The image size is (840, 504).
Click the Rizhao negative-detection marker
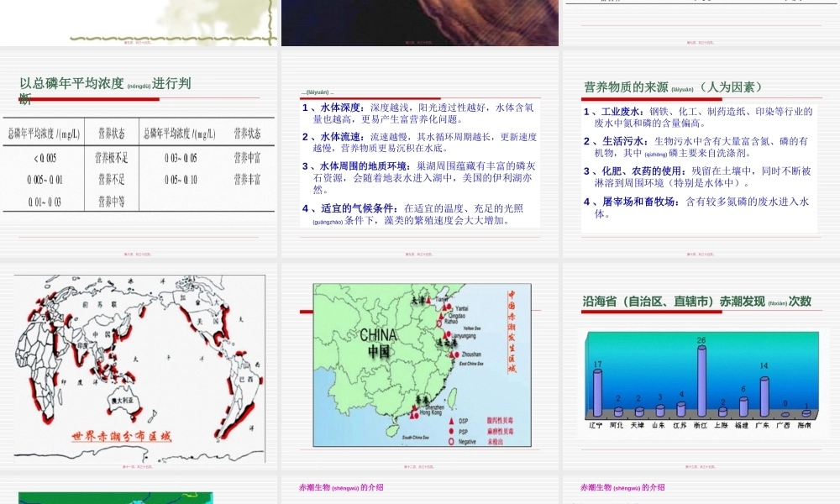pos(438,323)
